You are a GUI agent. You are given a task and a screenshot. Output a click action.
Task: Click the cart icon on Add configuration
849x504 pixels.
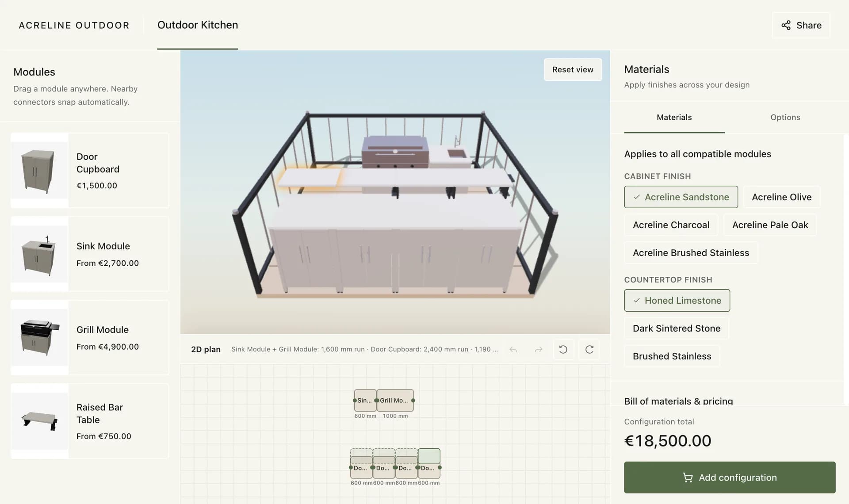(x=688, y=477)
